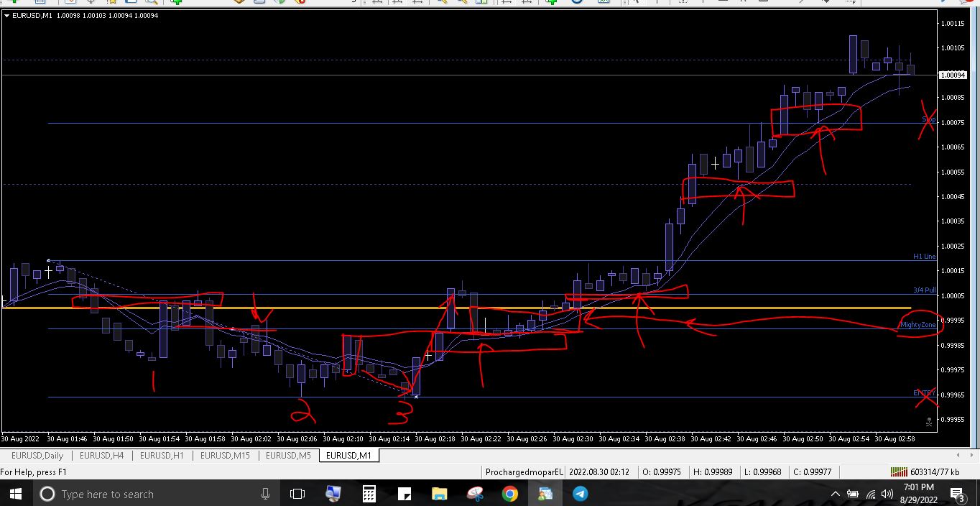Select the active MetaTrader taskbar icon
Screen dimensions: 980x506
(x=545, y=494)
